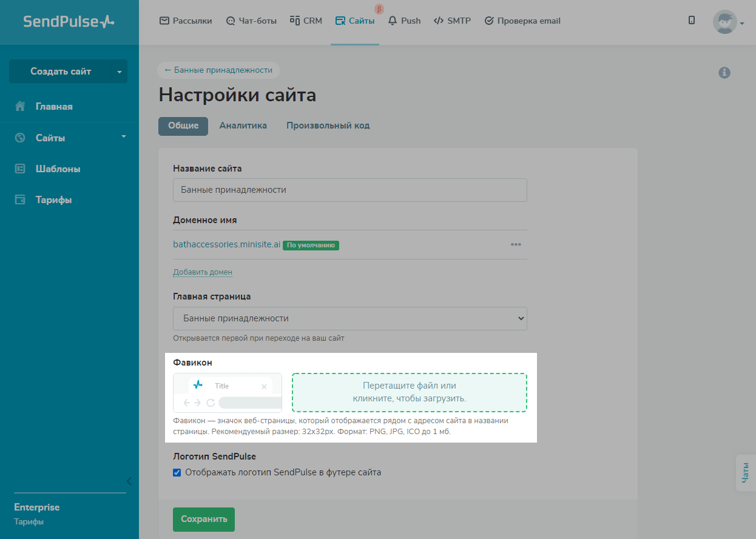Open the SMTP section

(x=452, y=21)
